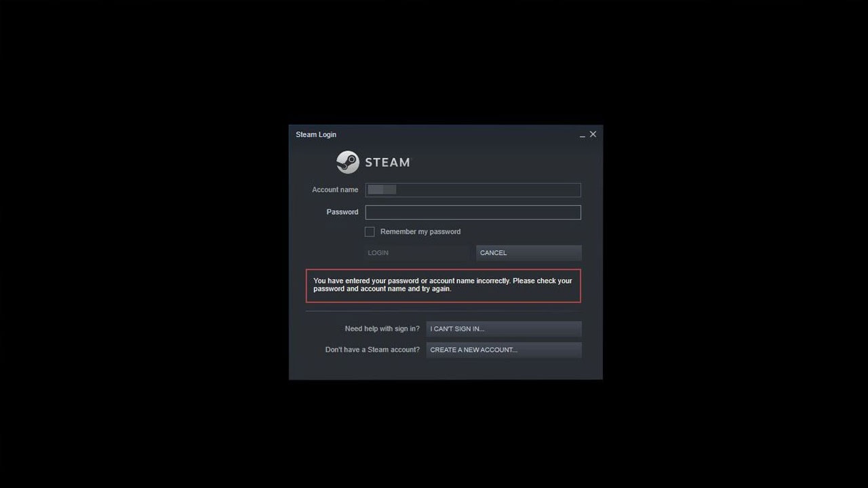Click the round Steam logo icon
868x488 pixels.
coord(348,162)
